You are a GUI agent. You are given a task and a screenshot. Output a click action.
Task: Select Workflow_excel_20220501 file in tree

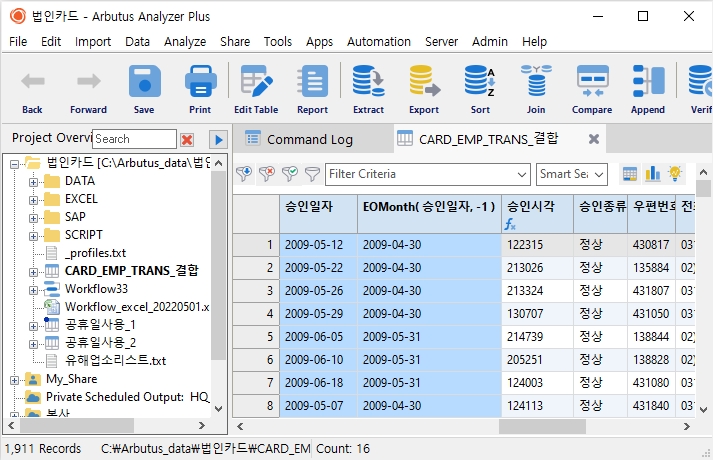pyautogui.click(x=136, y=307)
